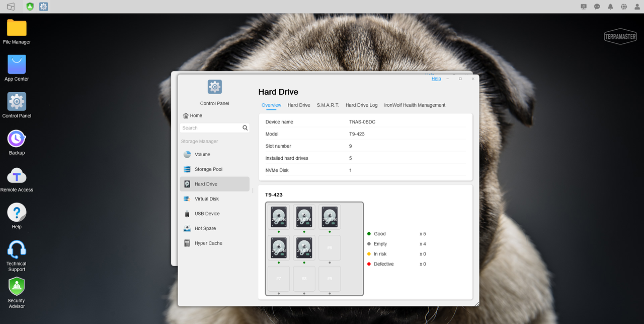Open Storage Pool section

coord(215,169)
